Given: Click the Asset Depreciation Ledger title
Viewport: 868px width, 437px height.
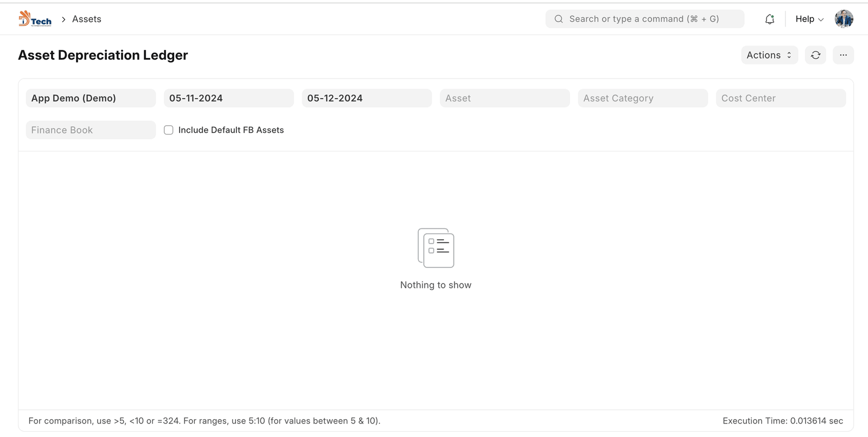Looking at the screenshot, I should pos(103,55).
